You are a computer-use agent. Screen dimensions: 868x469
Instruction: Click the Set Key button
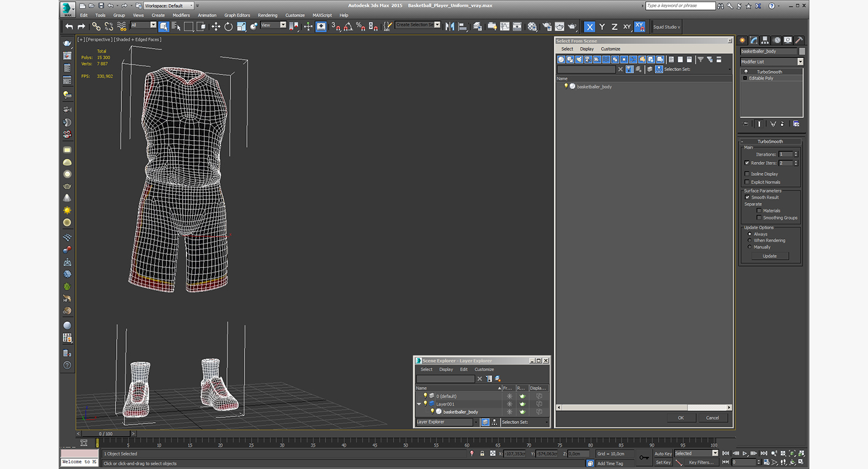point(663,463)
